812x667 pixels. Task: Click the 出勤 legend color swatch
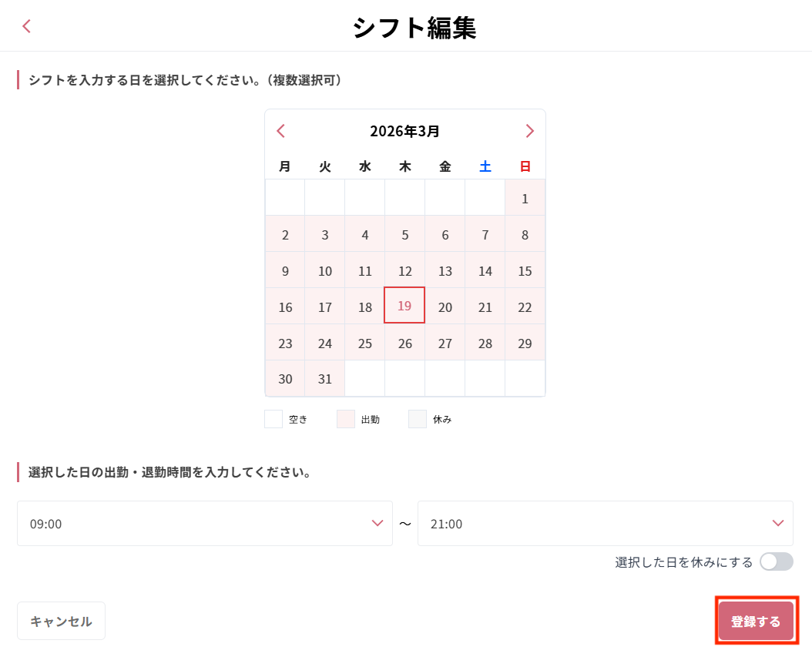[346, 419]
